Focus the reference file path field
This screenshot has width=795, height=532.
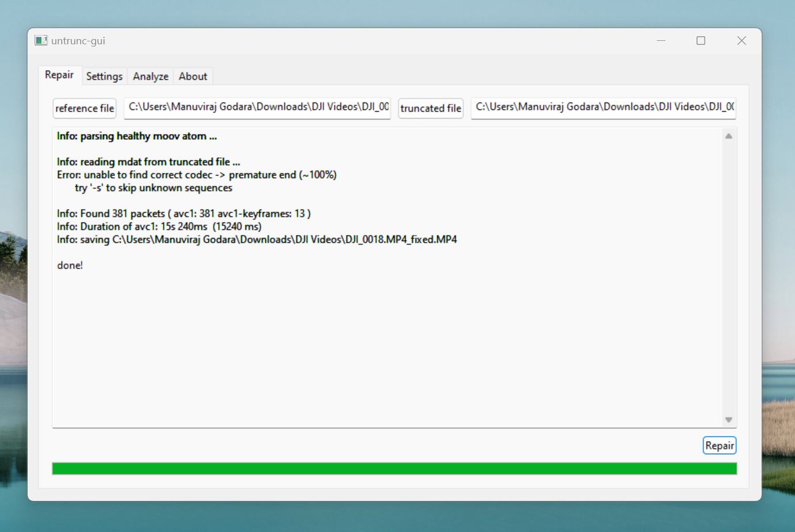(257, 108)
